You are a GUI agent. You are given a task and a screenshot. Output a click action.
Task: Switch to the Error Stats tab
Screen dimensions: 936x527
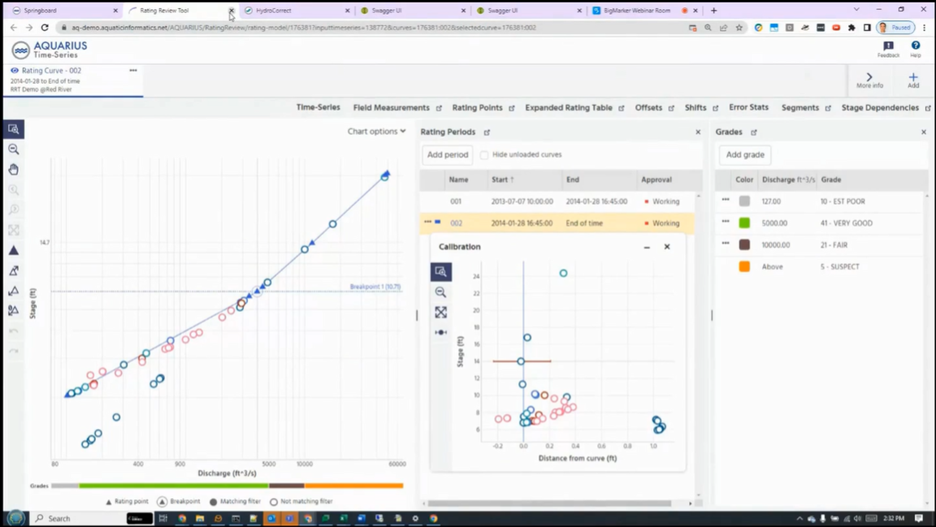[749, 107]
